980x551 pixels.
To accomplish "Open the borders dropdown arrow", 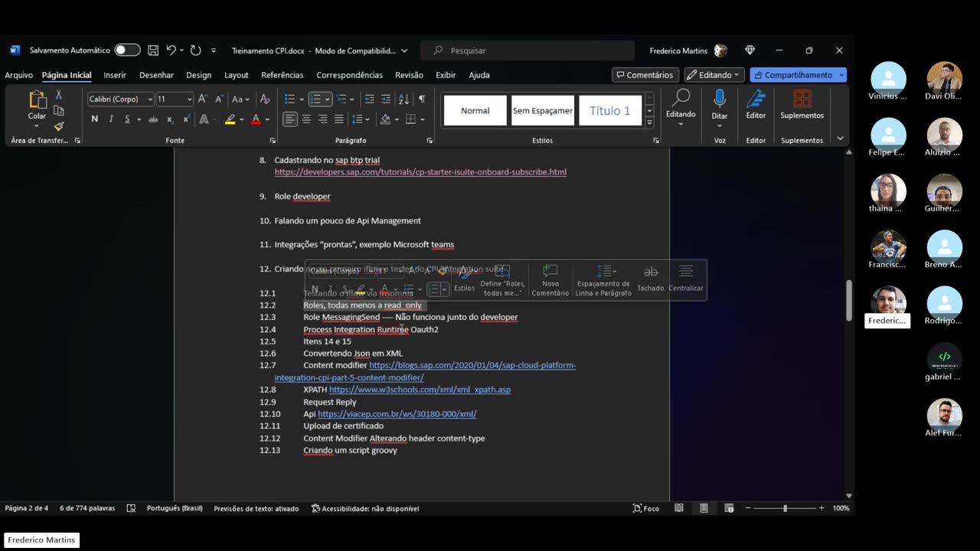I will (423, 119).
